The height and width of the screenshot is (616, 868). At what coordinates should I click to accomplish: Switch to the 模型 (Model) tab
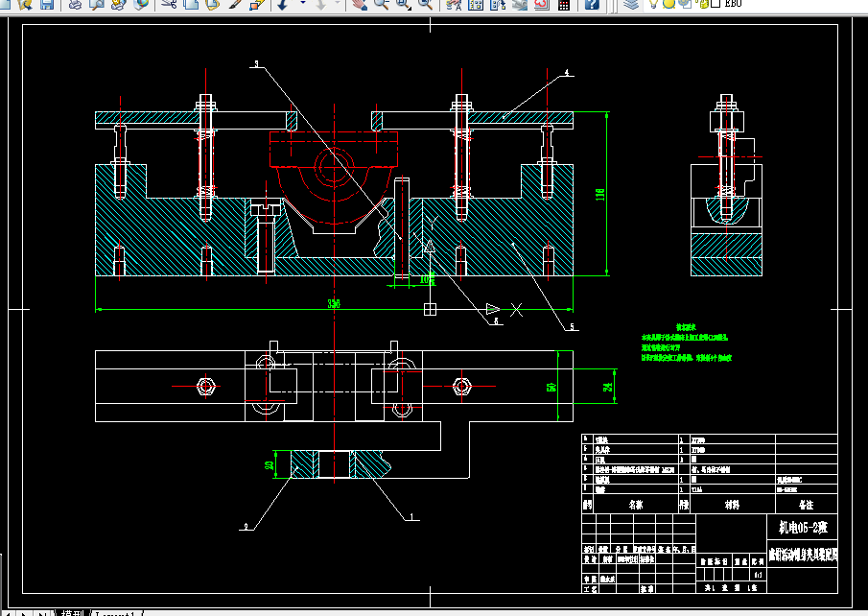coord(72,613)
